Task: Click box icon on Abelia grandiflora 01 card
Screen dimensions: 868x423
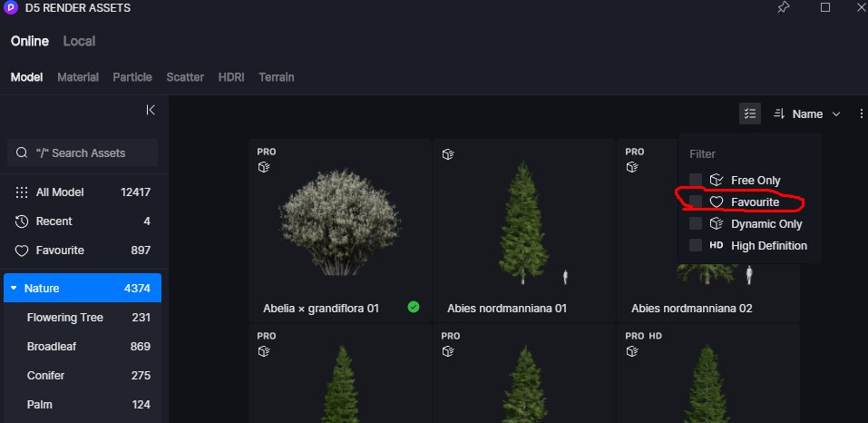Action: [264, 167]
